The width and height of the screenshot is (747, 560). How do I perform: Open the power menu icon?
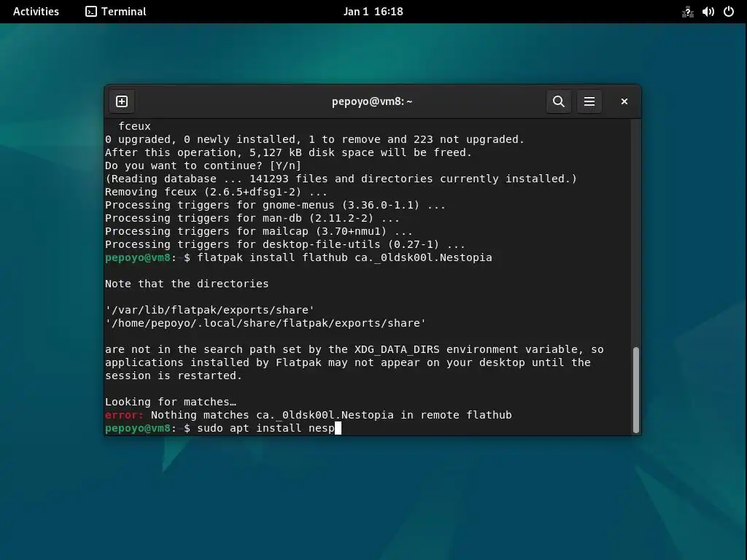coord(729,12)
